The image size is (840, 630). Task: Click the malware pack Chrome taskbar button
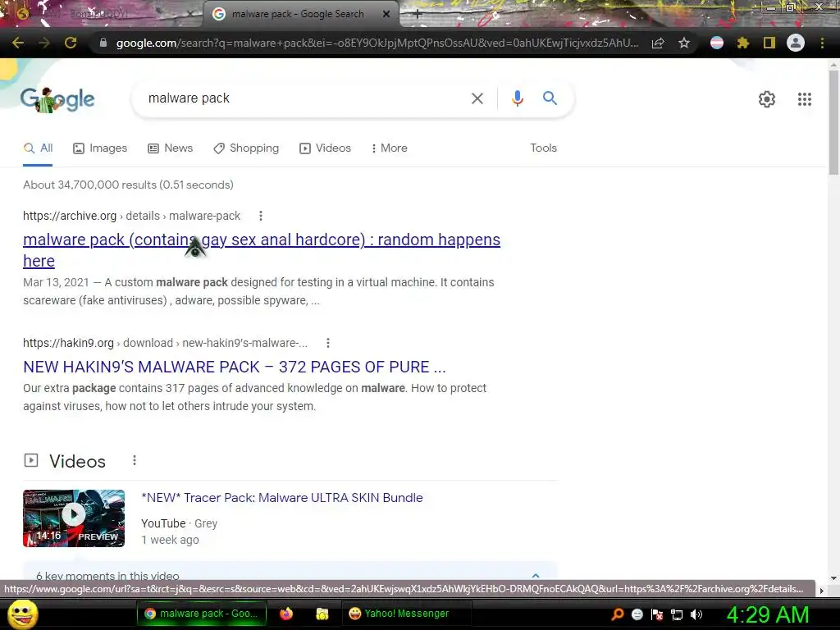pyautogui.click(x=202, y=614)
